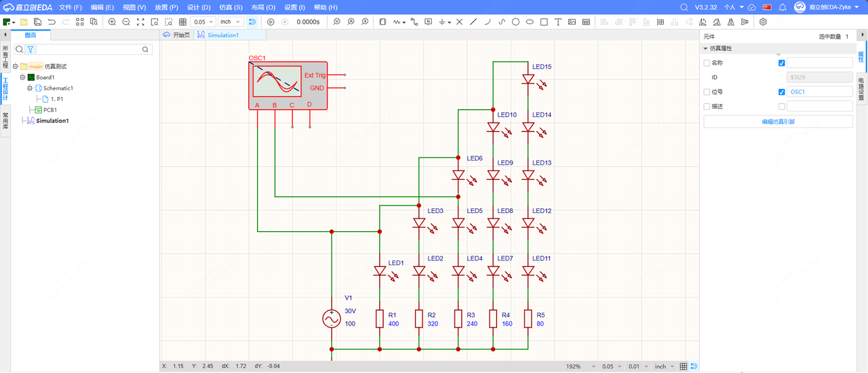Click the run simulation play icon
868x373 pixels.
[271, 22]
